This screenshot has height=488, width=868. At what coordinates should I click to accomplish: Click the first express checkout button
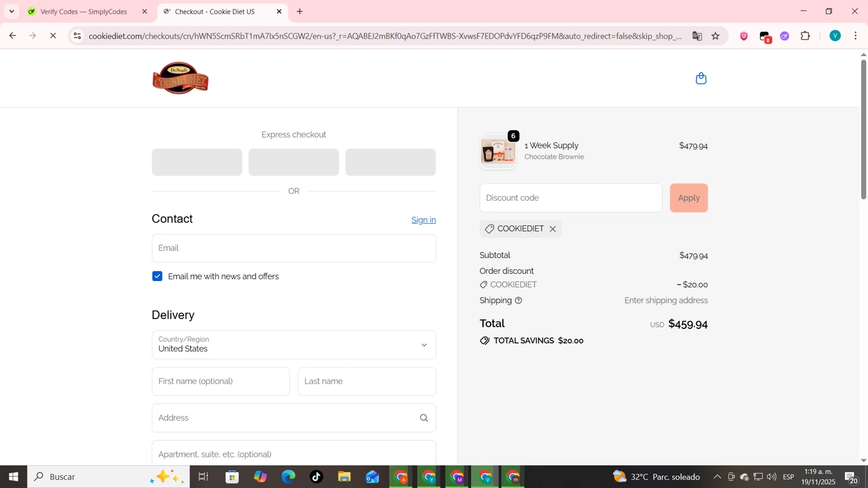[197, 162]
